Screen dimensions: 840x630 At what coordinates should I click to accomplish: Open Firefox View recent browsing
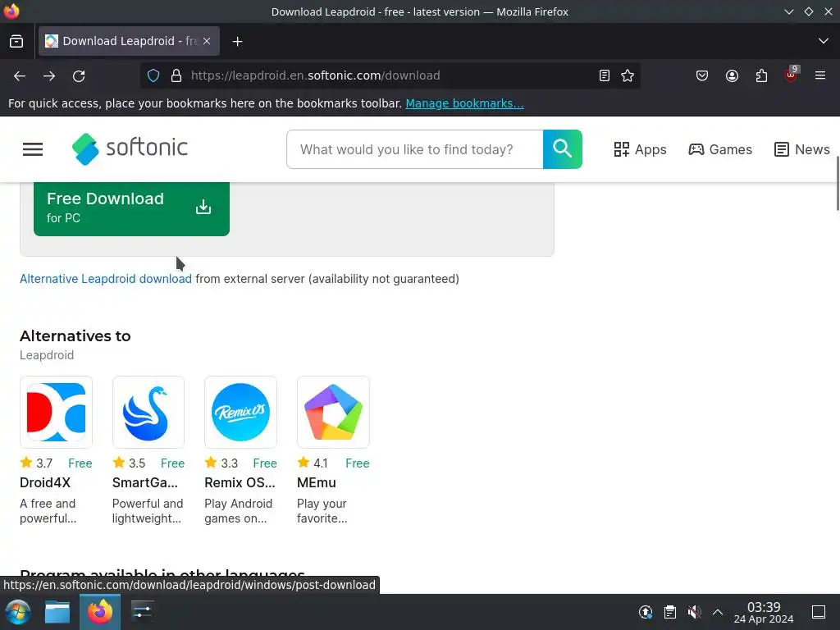(x=16, y=41)
